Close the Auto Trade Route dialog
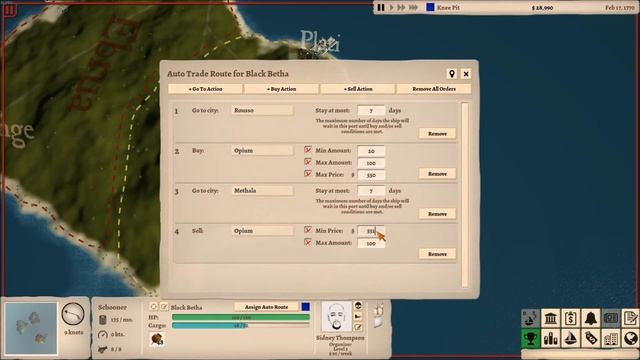Viewport: 640px width, 360px height. 466,74
